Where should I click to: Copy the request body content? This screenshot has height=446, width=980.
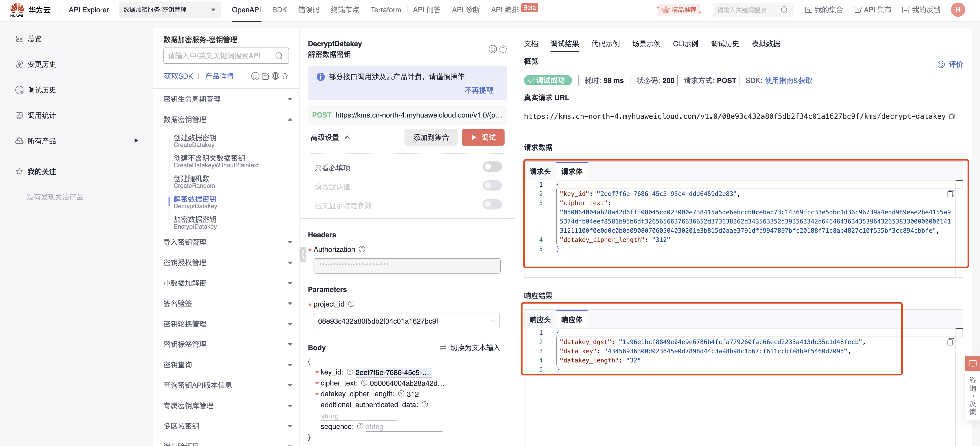(950, 194)
